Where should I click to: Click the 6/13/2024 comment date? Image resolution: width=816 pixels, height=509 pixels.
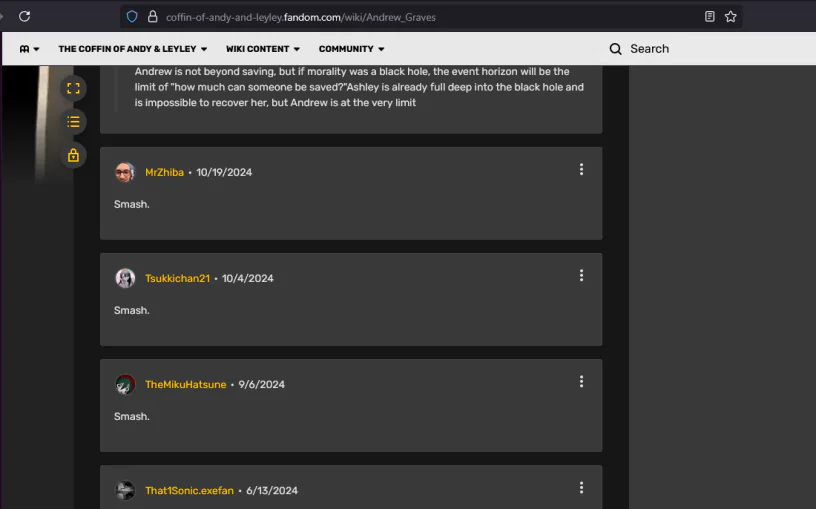click(x=272, y=490)
